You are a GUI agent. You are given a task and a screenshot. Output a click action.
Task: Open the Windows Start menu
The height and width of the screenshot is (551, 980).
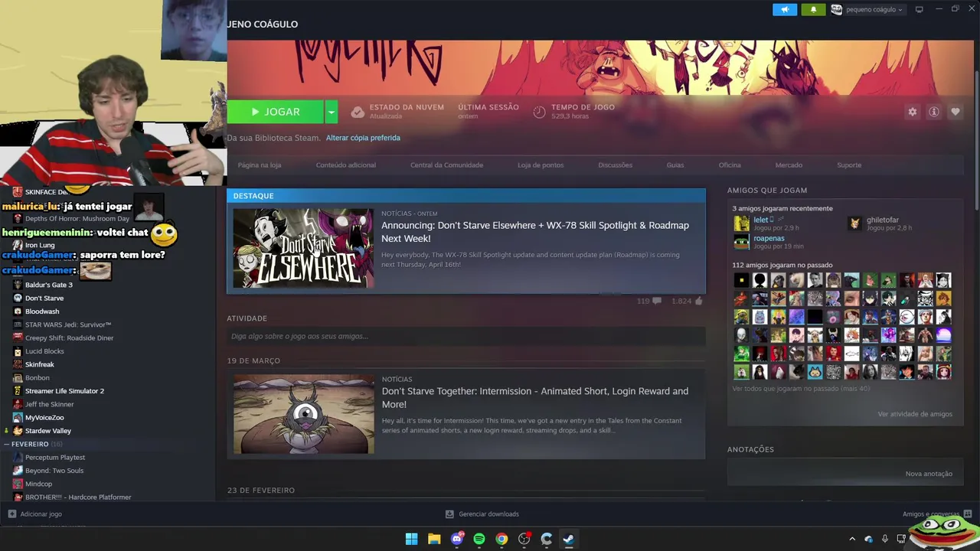click(411, 539)
